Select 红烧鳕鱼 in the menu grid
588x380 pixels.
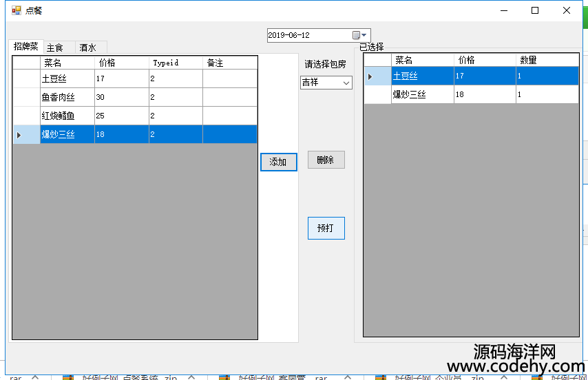[x=67, y=116]
